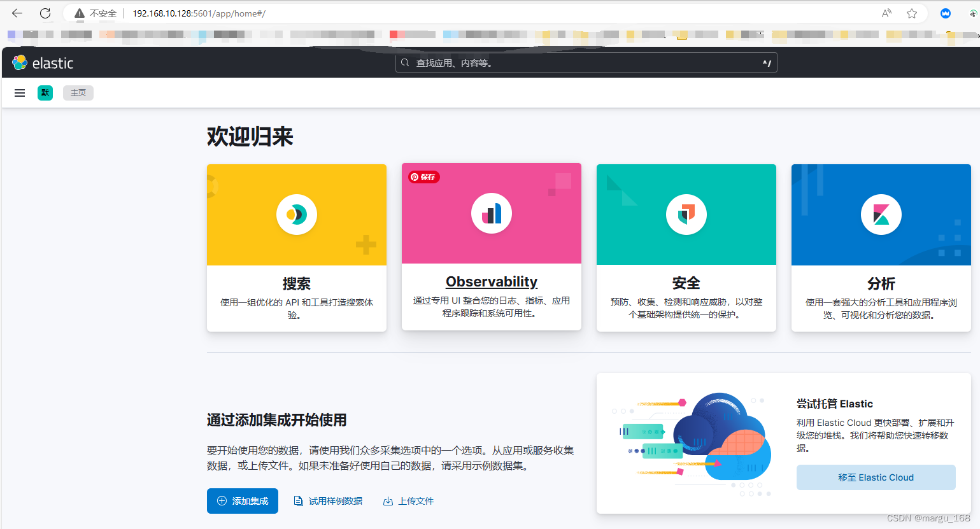Open the 分析 solution card title
Screen dimensions: 980x529
pos(881,283)
